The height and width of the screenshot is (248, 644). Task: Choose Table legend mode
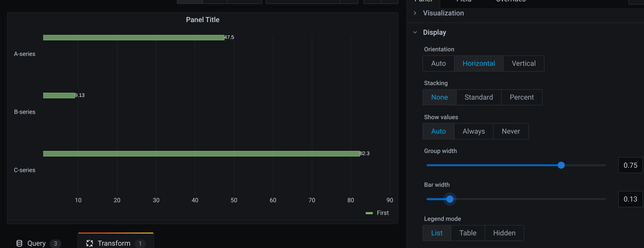pyautogui.click(x=468, y=233)
